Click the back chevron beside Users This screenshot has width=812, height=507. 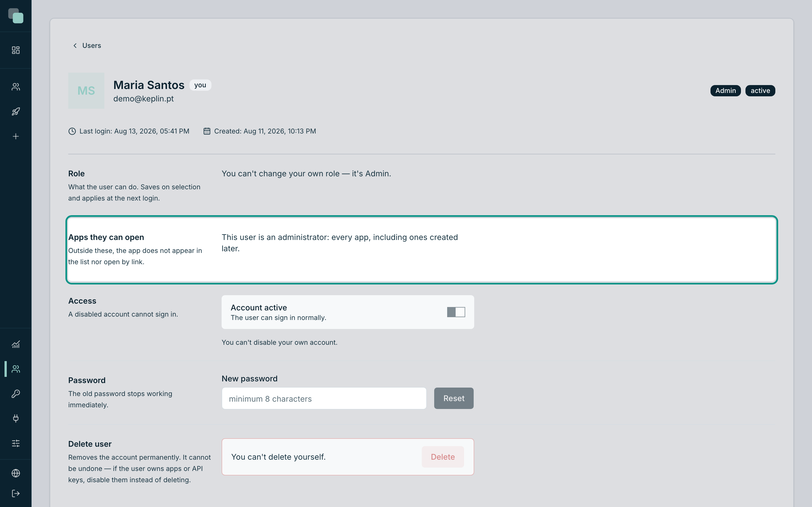[x=75, y=46]
